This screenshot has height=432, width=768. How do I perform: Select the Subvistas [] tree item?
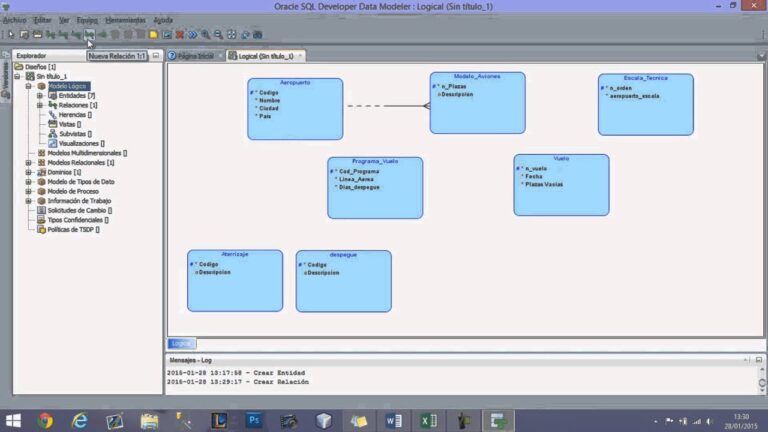(x=75, y=134)
